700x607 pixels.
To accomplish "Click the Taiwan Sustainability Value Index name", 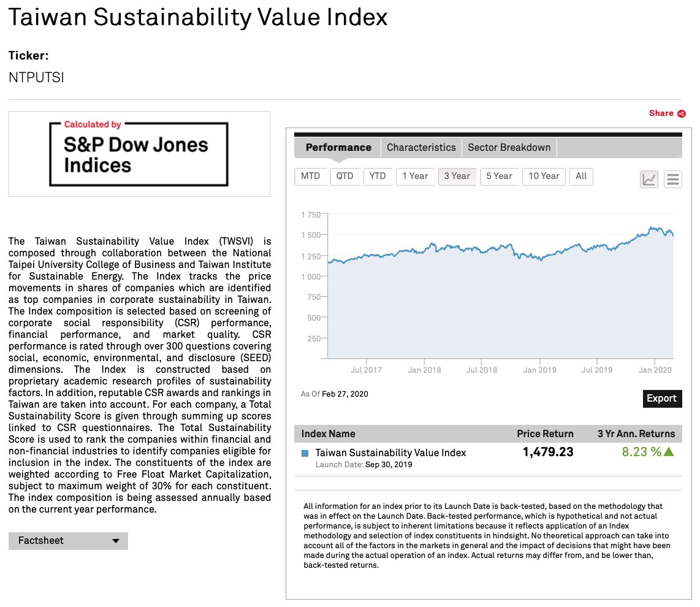I will click(x=390, y=452).
